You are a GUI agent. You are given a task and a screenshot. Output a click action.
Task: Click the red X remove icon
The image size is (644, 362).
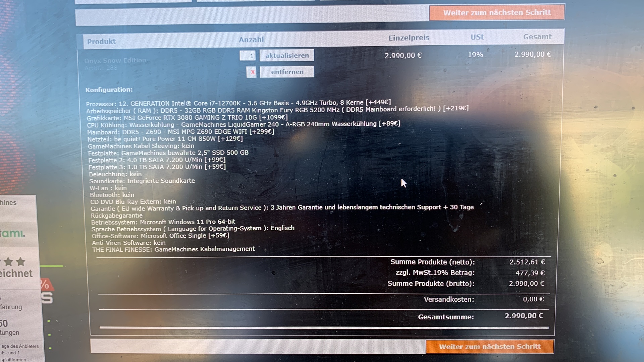252,72
